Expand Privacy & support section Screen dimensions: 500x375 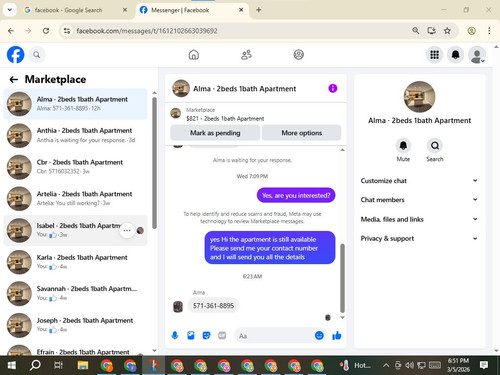pos(419,238)
